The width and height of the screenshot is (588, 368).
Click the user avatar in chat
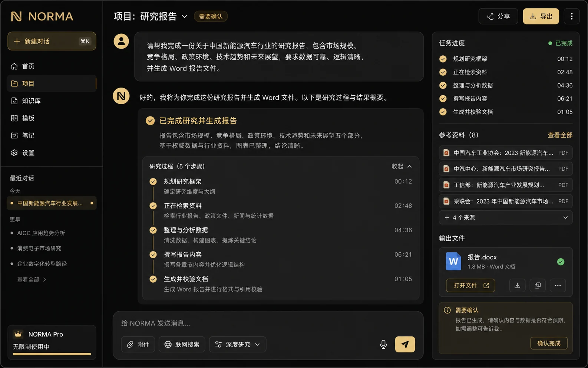click(121, 41)
